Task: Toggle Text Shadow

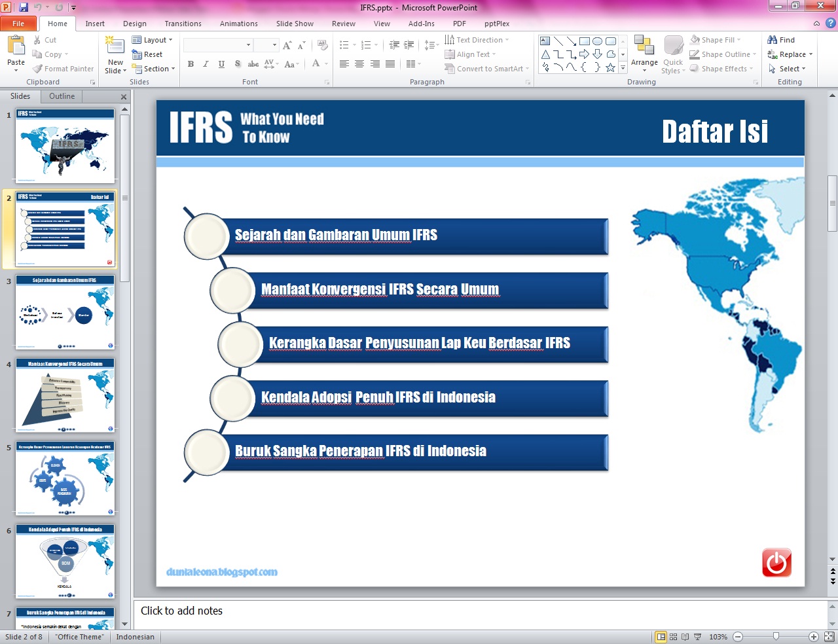Action: point(237,64)
